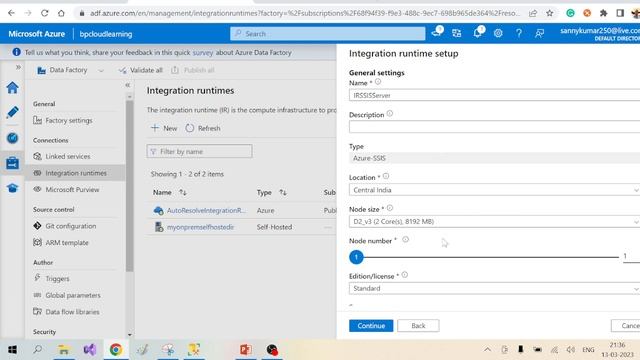Open settings gear icon in header
The image size is (640, 360).
coord(498,33)
